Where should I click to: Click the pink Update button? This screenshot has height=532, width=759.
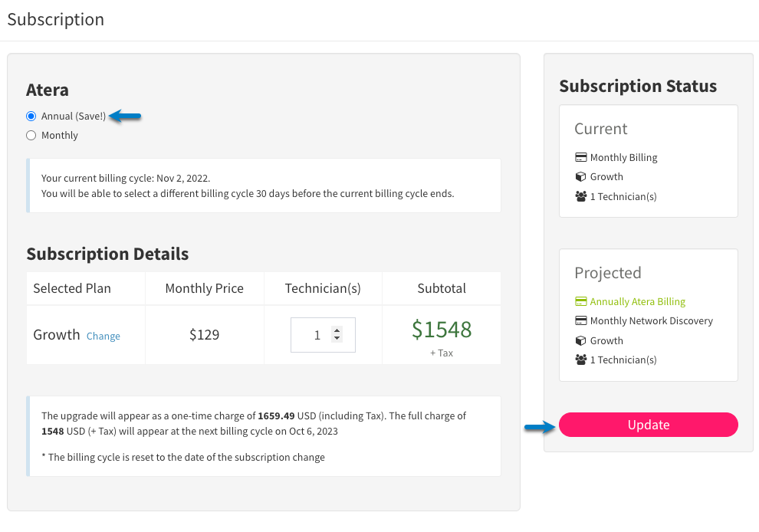point(648,425)
